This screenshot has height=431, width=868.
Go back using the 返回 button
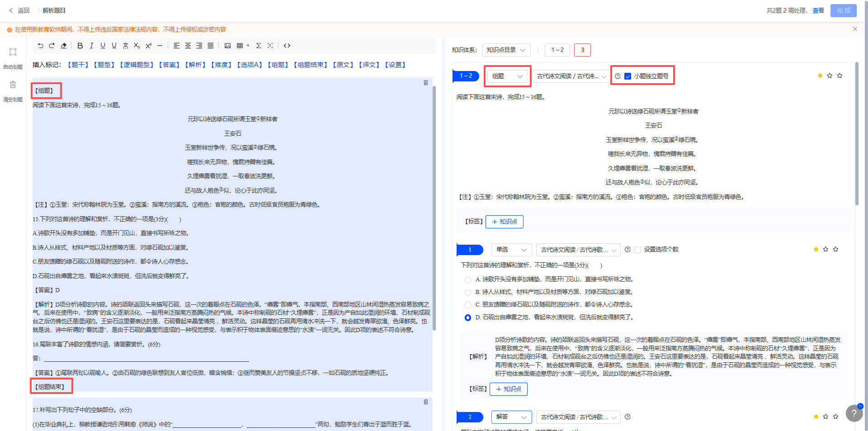pos(19,10)
